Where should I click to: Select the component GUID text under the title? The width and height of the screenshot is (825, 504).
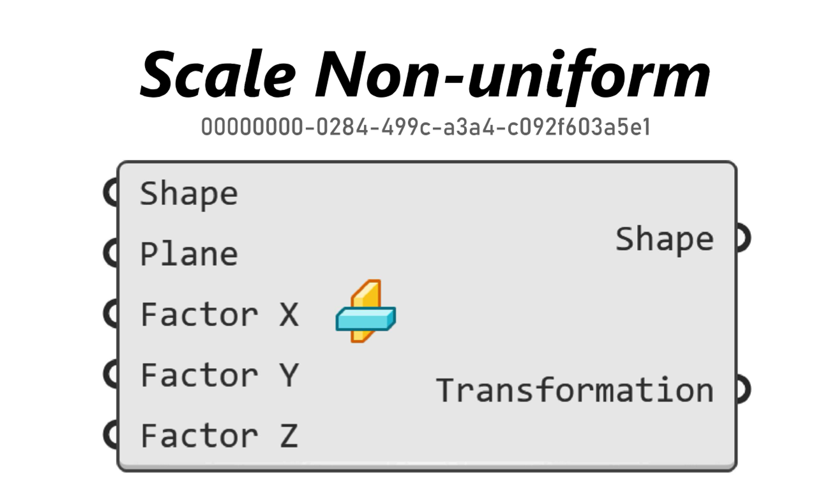(426, 127)
